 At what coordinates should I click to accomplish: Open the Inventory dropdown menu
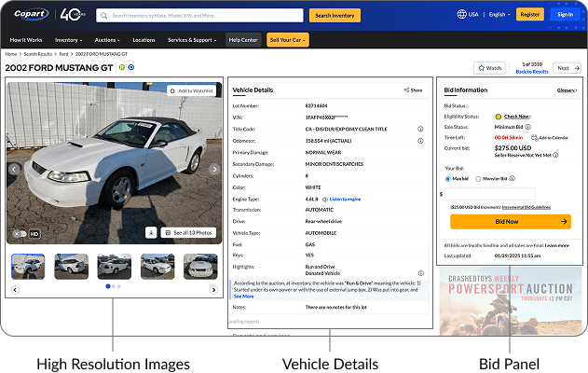pyautogui.click(x=69, y=40)
